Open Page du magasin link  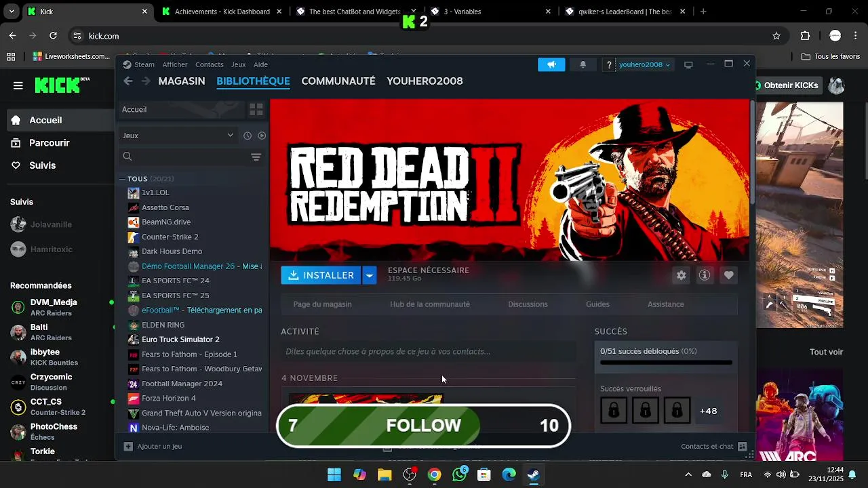pyautogui.click(x=322, y=304)
